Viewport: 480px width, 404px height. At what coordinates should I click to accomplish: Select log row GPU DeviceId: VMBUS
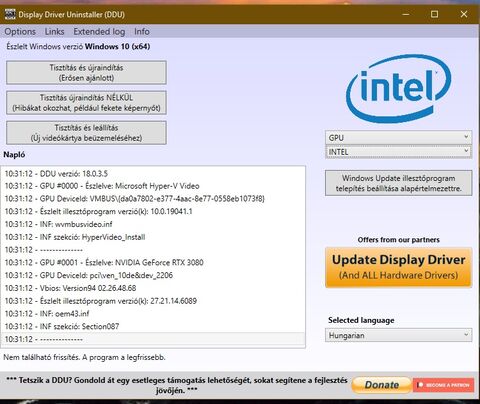coord(153,199)
